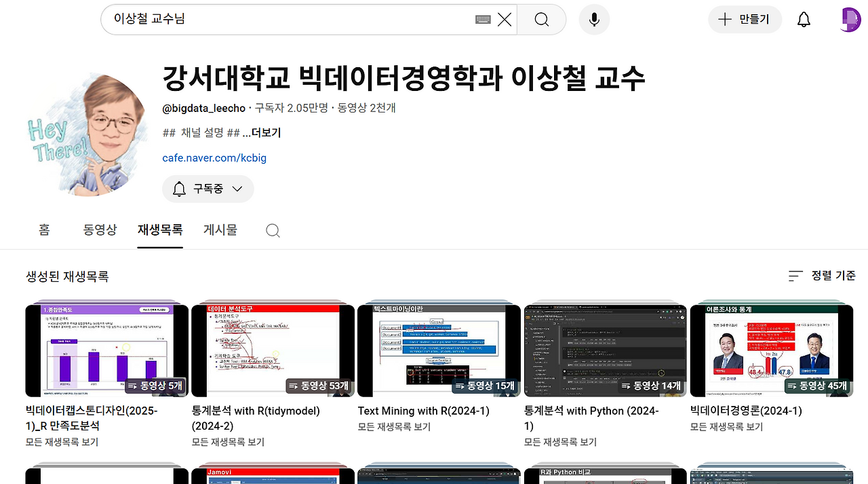Open the channel search icon beside 게시물 tab

273,230
